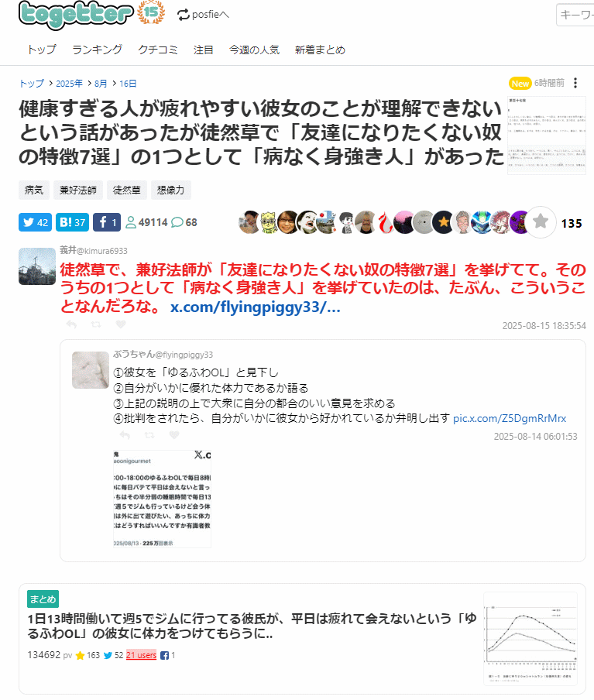Image resolution: width=594 pixels, height=700 pixels.
Task: Reply to the tweet by 義井
Action: pyautogui.click(x=71, y=324)
